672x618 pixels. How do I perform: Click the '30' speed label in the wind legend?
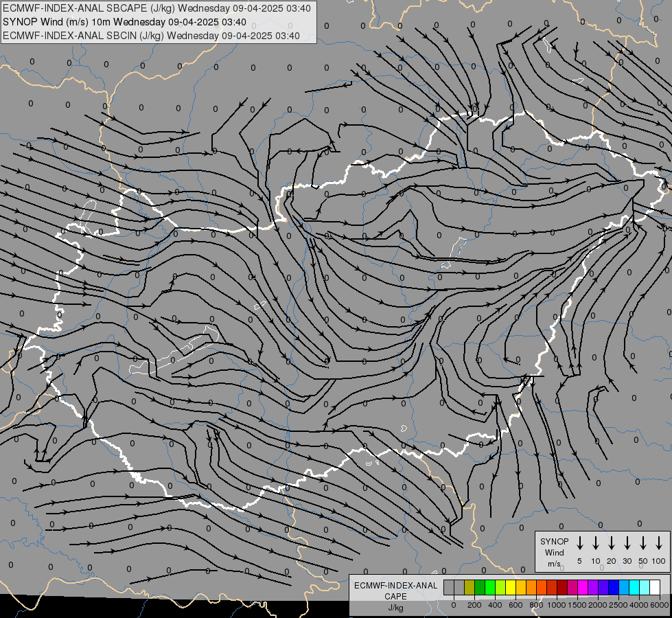[x=627, y=561]
